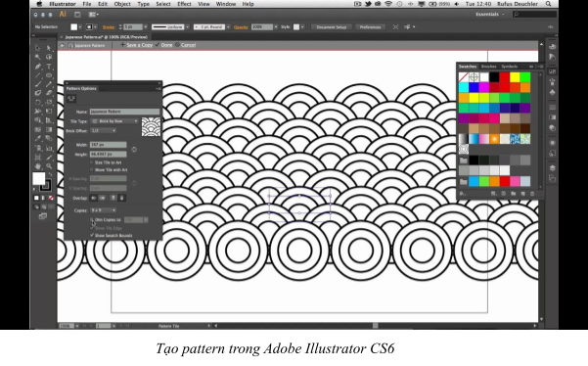Viewport: 588px width, 366px height.
Task: Select the Paintbrush tool
Action: tap(37, 84)
